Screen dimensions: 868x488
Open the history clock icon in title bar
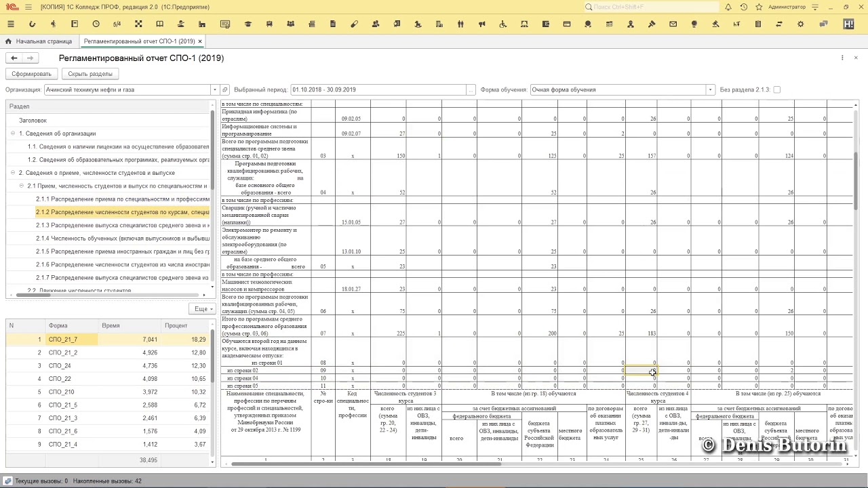tap(744, 7)
